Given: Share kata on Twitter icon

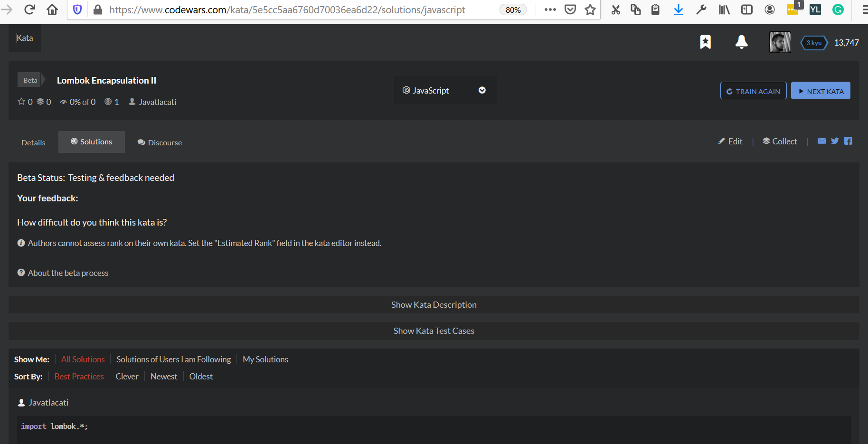Looking at the screenshot, I should tap(835, 141).
